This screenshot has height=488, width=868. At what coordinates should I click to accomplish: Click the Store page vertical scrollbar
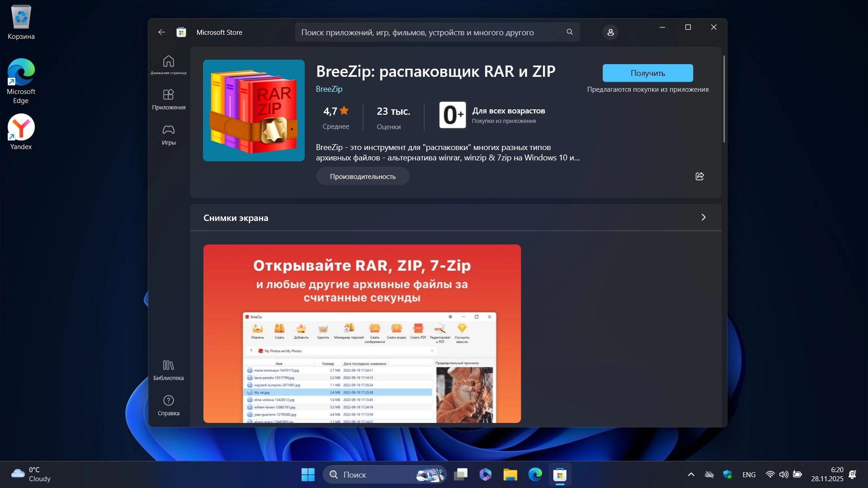[724, 99]
